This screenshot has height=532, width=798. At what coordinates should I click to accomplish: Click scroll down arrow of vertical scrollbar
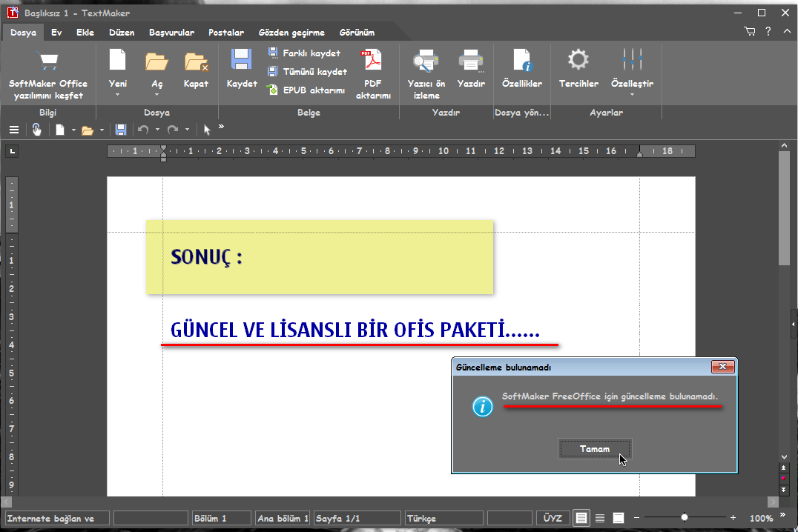pyautogui.click(x=784, y=456)
